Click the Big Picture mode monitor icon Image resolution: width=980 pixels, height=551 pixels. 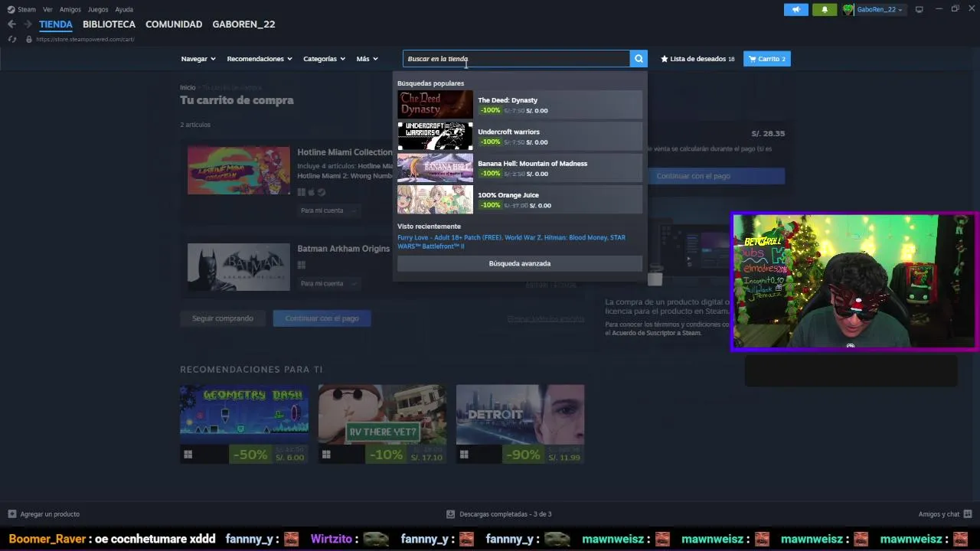click(x=920, y=9)
